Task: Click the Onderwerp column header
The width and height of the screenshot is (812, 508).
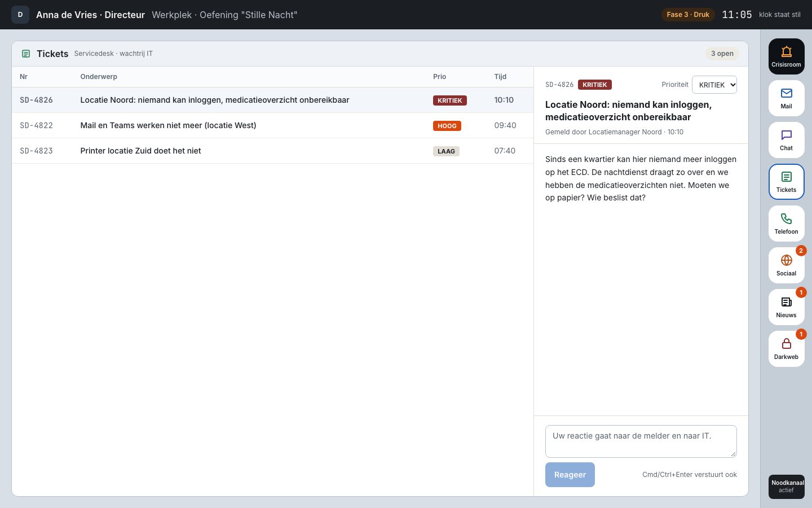Action: (99, 77)
